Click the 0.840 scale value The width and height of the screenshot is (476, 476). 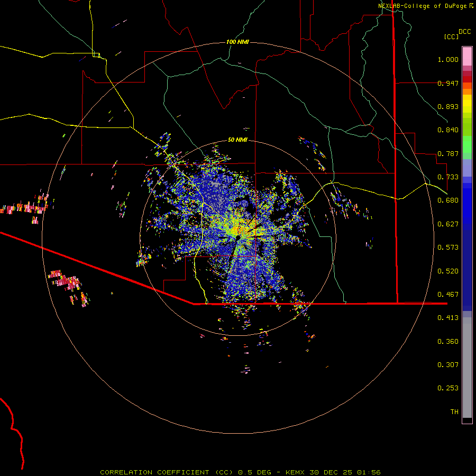(448, 130)
